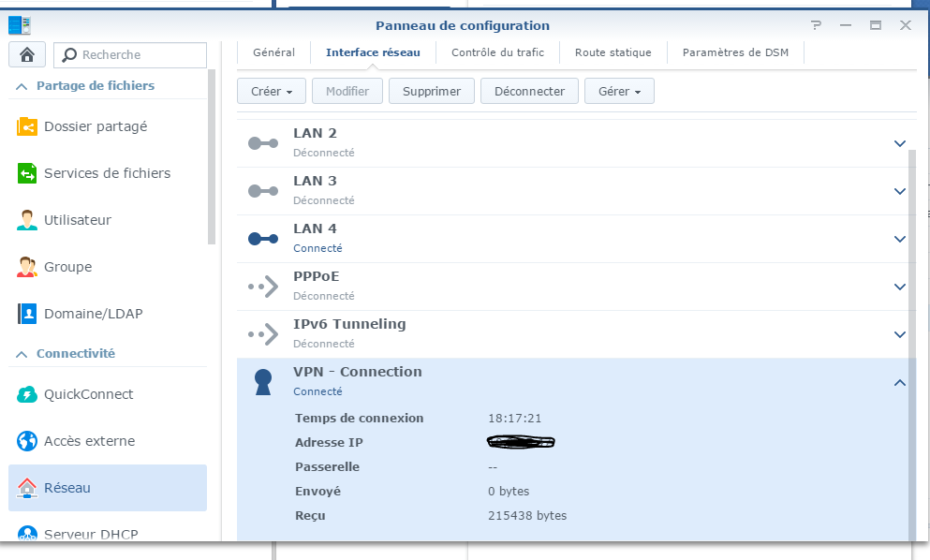Image resolution: width=930 pixels, height=560 pixels.
Task: Click the Temps de connexion label
Action: (360, 419)
